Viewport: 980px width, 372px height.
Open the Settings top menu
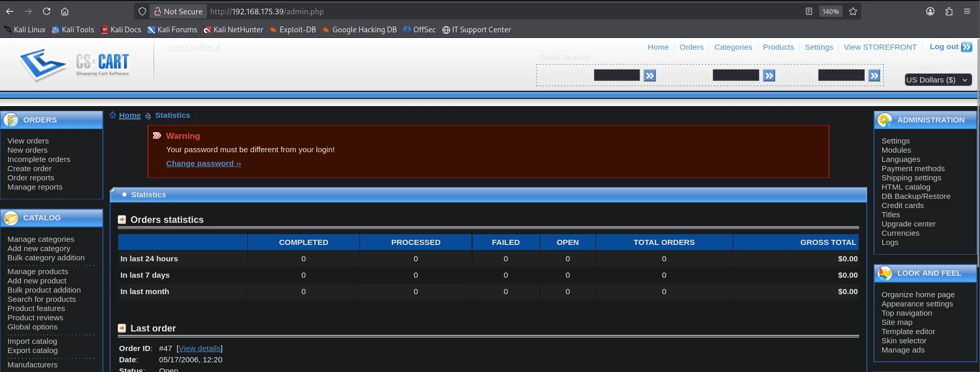[x=819, y=47]
